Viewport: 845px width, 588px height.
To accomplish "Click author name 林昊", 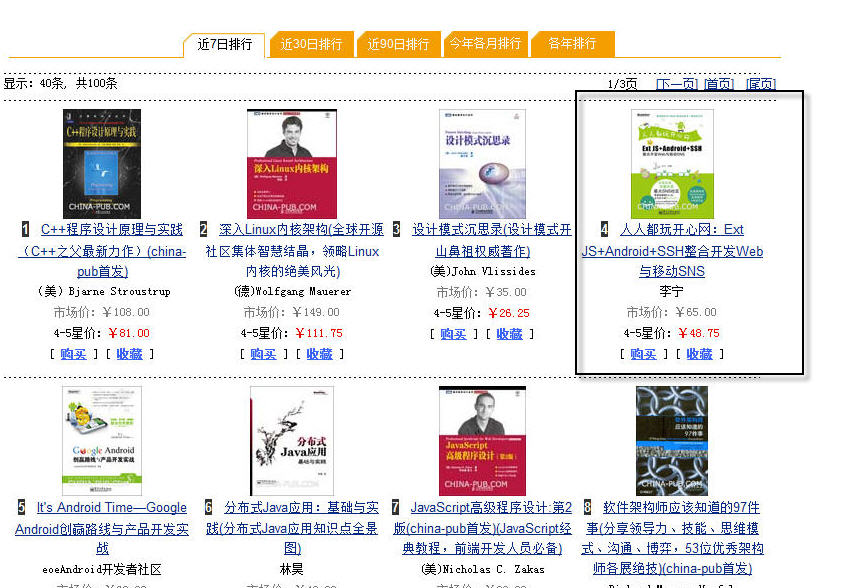I will coord(292,570).
